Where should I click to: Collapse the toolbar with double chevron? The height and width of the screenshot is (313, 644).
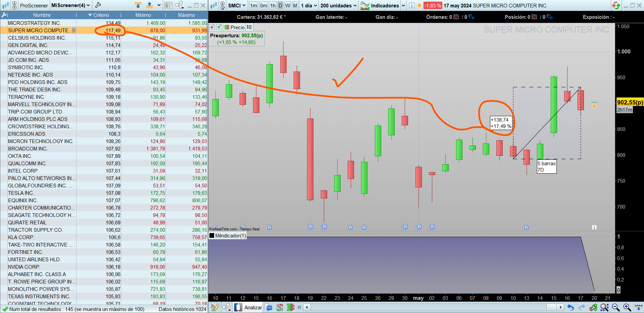pos(299,307)
